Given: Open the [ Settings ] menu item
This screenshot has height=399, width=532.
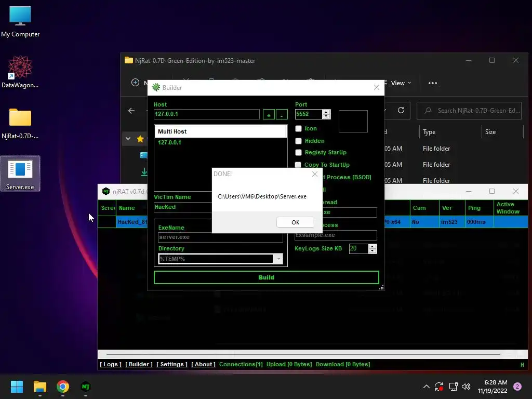Looking at the screenshot, I should pos(172,364).
